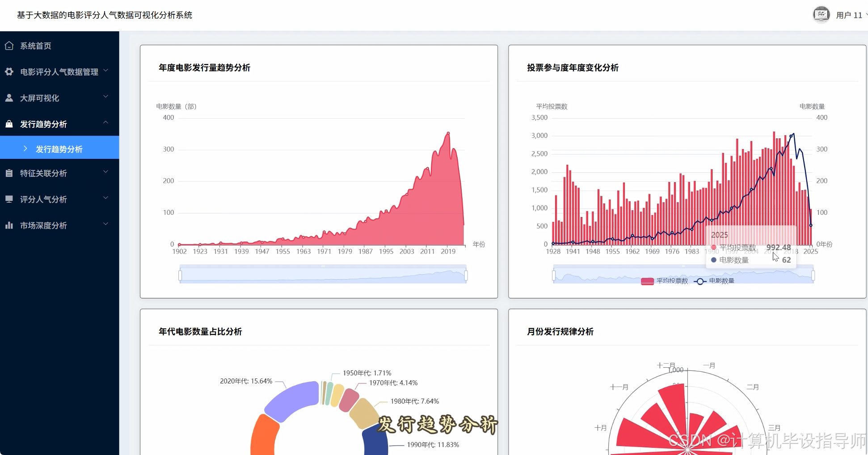Viewport: 868px width, 455px height.
Task: Click the 投票参与度年度变化分析 card title
Action: pos(573,68)
